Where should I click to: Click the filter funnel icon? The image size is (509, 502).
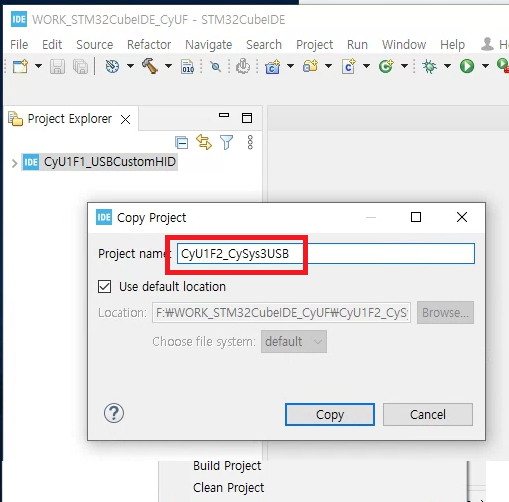click(227, 142)
